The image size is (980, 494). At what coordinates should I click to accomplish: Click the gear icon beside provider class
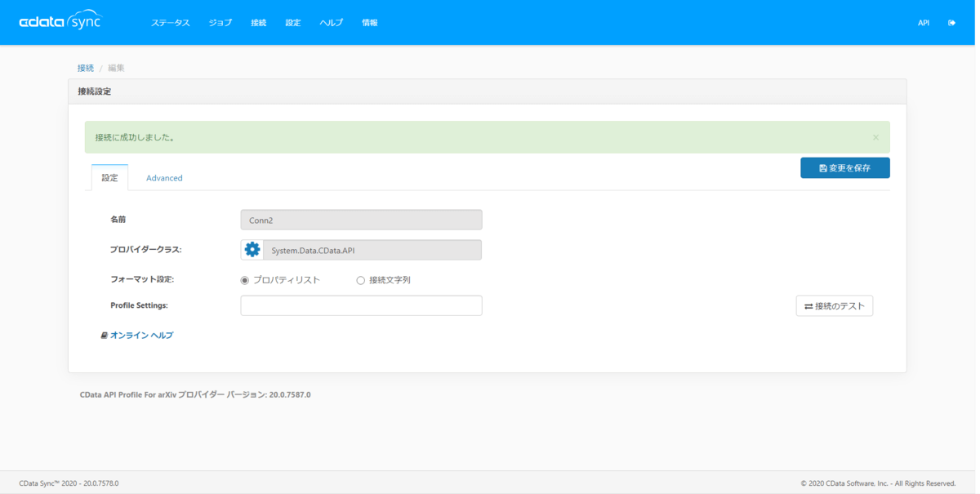point(252,250)
